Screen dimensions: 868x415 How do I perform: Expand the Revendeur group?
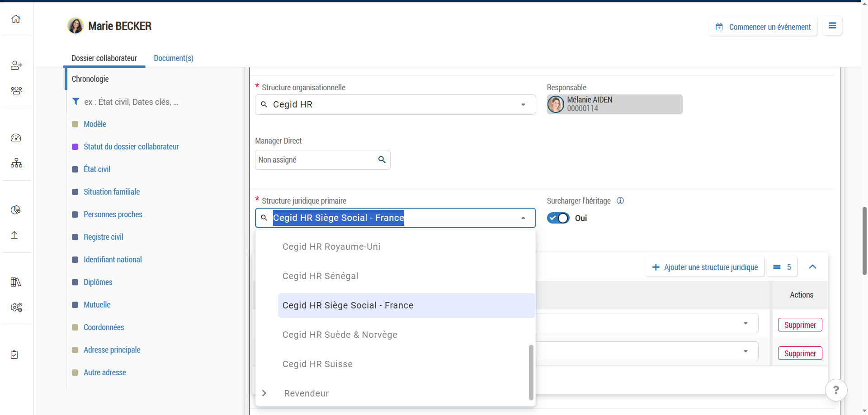click(x=264, y=393)
